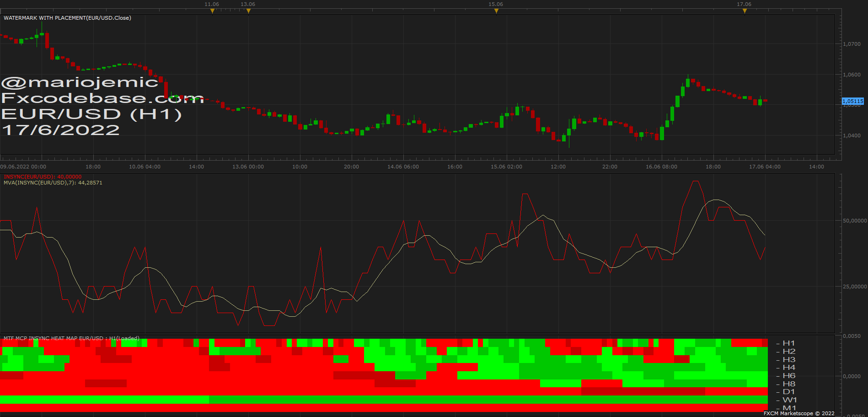The width and height of the screenshot is (868, 417).
Task: Select the MVA(INSYNC(EUR/USD),7) label
Action: [x=53, y=183]
